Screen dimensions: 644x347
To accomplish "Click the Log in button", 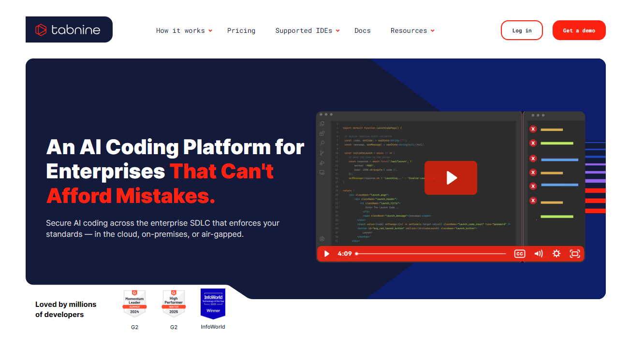I will pyautogui.click(x=522, y=30).
